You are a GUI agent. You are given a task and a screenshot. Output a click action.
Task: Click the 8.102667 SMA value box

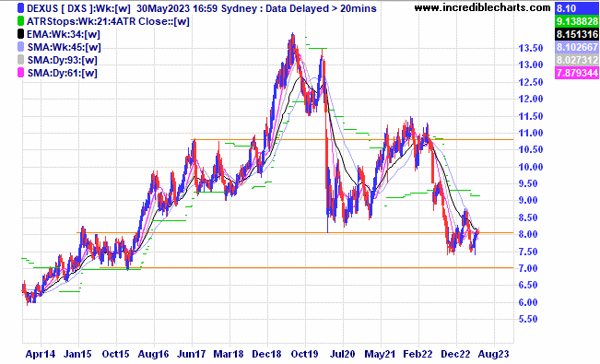(x=577, y=47)
